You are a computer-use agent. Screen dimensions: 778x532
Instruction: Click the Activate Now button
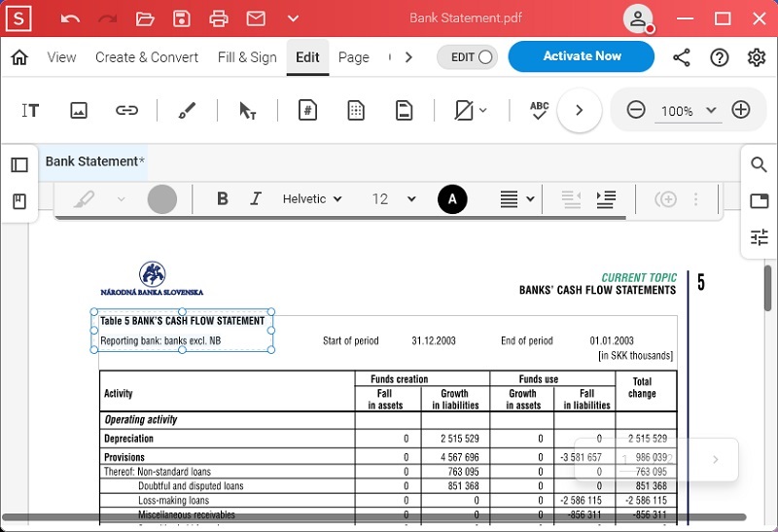582,56
